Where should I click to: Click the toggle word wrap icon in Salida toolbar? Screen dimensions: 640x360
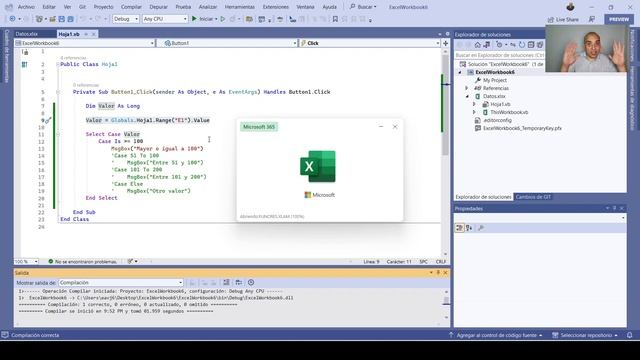[239, 282]
